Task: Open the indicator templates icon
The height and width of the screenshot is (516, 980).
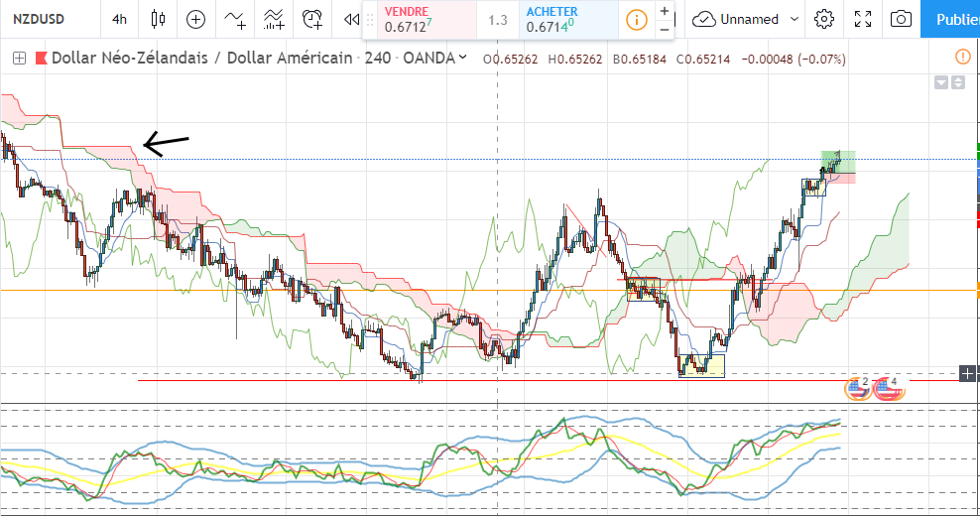Action: (x=274, y=20)
